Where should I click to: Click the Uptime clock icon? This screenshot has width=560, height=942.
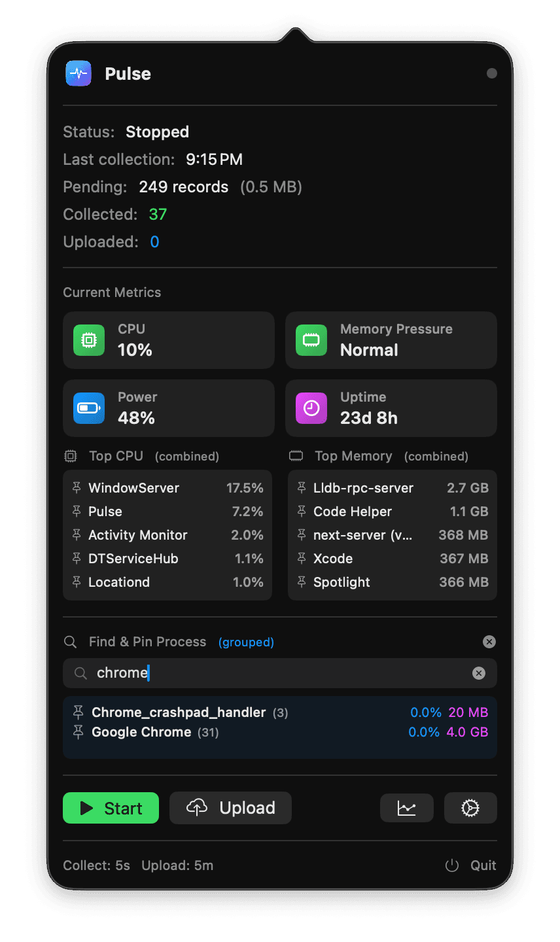(311, 408)
